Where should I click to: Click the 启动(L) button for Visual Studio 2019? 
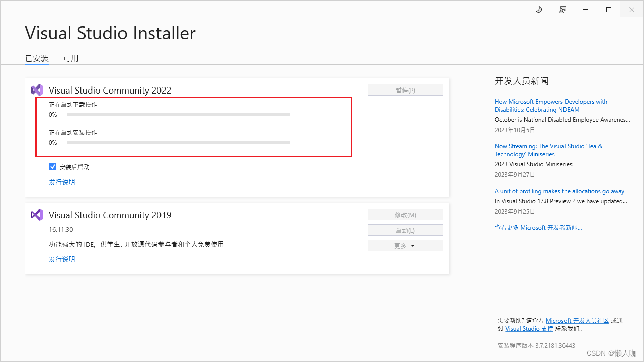tap(406, 230)
